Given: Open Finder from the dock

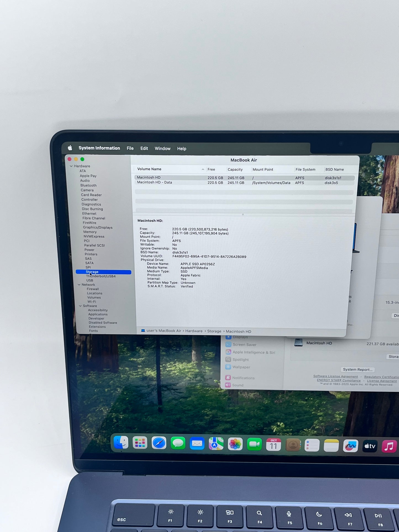Looking at the screenshot, I should coord(121,443).
